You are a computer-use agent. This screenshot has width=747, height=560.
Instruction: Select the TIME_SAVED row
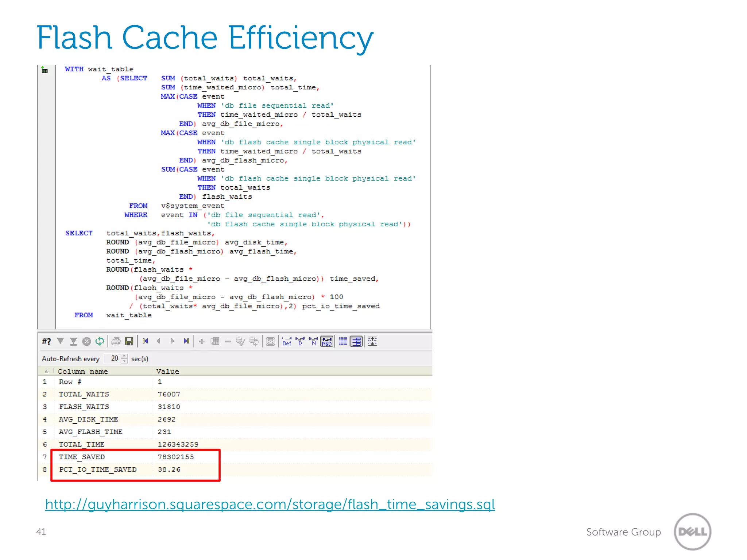235,457
